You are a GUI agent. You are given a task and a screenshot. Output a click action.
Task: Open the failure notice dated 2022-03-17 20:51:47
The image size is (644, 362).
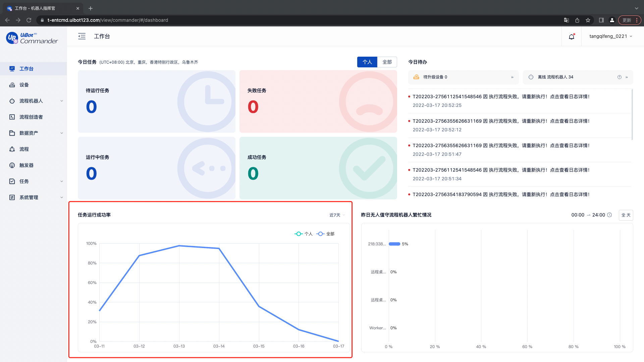519,150
